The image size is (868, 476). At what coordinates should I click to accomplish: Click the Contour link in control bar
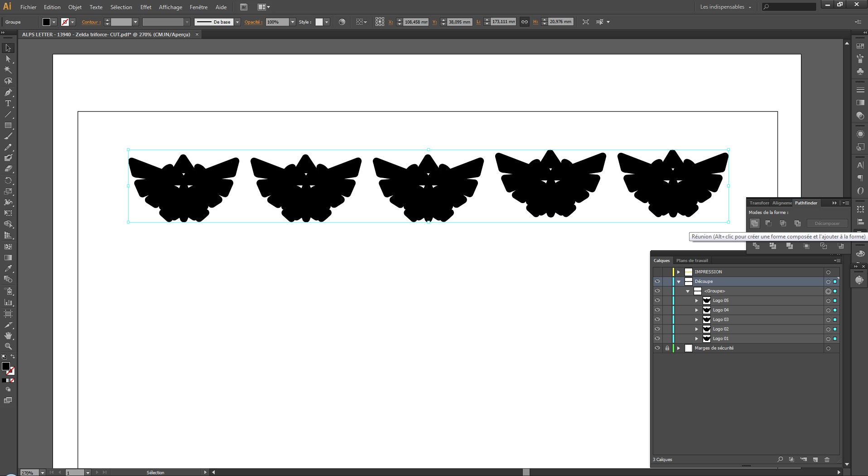coord(91,22)
